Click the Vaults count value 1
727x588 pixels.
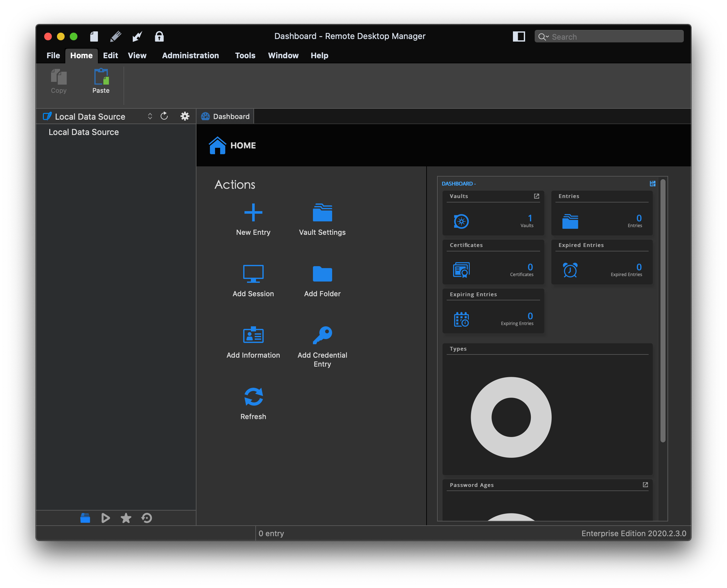530,218
